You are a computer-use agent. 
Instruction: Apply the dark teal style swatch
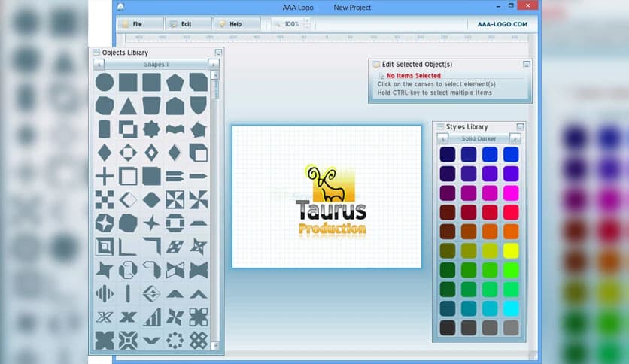pyautogui.click(x=447, y=308)
